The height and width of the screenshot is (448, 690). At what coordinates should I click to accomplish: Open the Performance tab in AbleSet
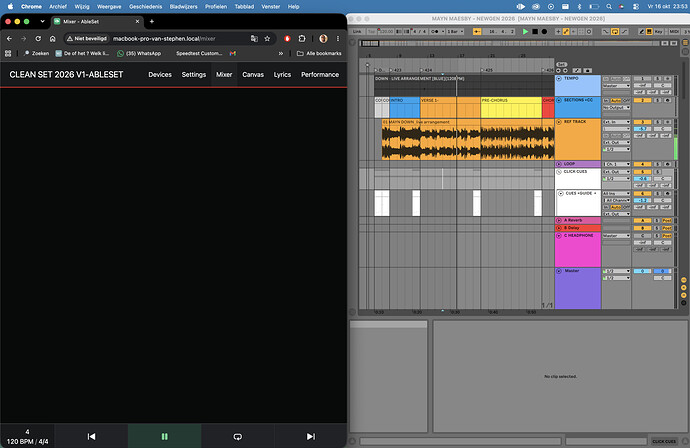click(x=320, y=74)
